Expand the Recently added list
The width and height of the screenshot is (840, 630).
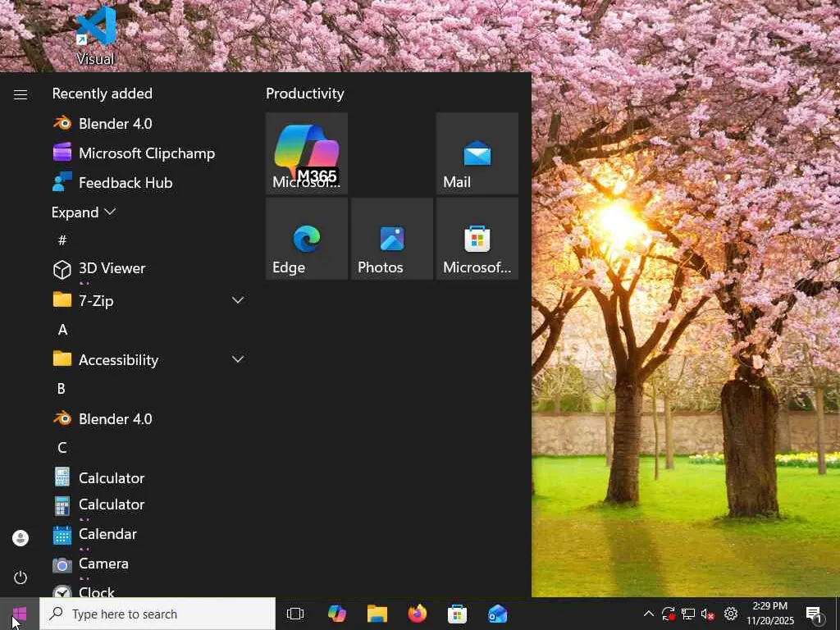point(84,212)
